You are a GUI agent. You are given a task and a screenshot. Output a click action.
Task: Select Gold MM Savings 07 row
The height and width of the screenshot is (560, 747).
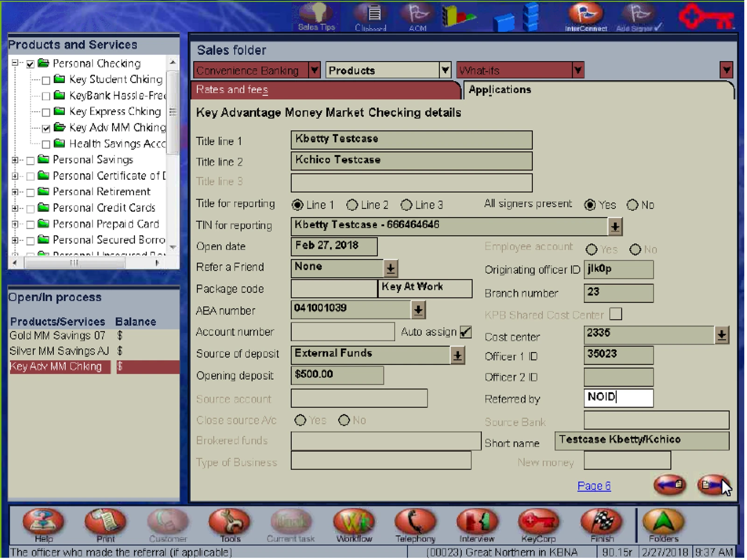tap(93, 336)
